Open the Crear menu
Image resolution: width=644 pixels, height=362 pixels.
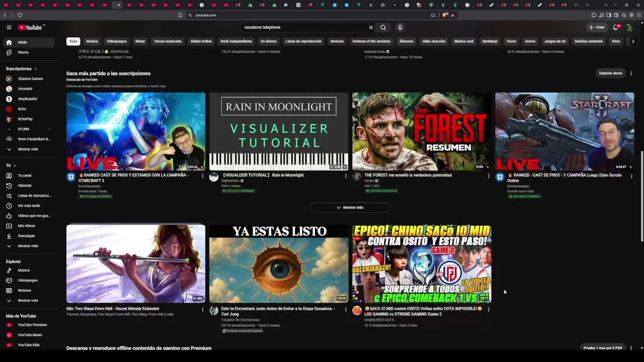pyautogui.click(x=597, y=27)
